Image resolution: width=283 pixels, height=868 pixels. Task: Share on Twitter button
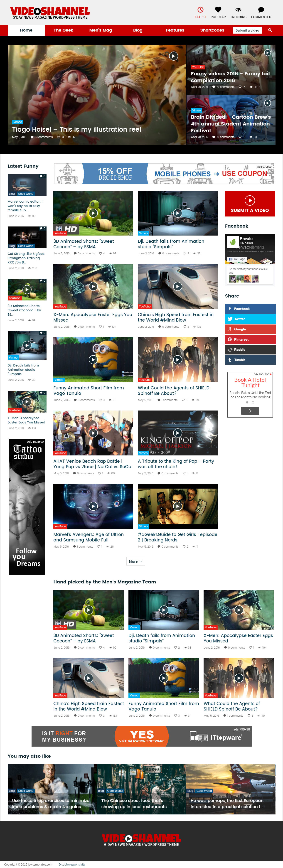pyautogui.click(x=250, y=319)
